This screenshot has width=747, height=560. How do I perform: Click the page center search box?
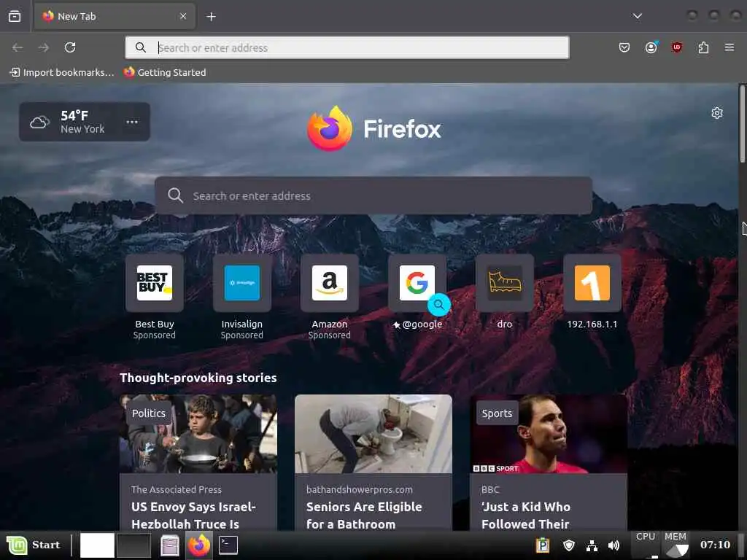click(373, 195)
